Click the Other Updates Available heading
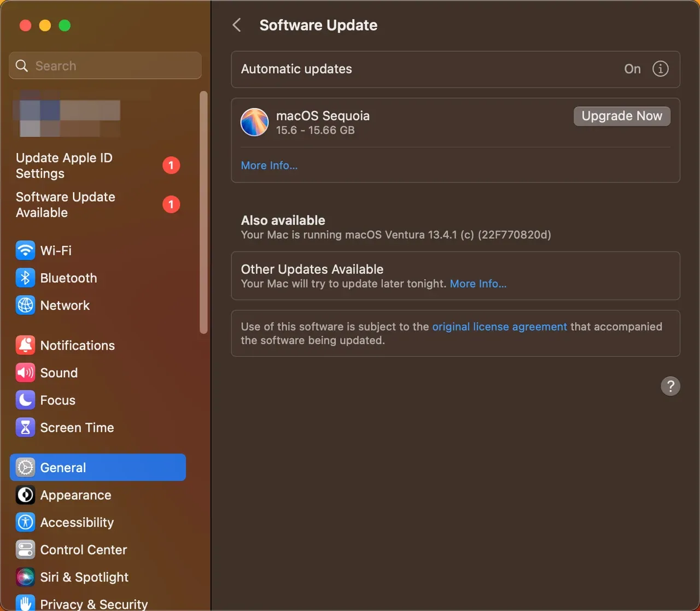Screen dimensions: 700x611 pyautogui.click(x=312, y=269)
